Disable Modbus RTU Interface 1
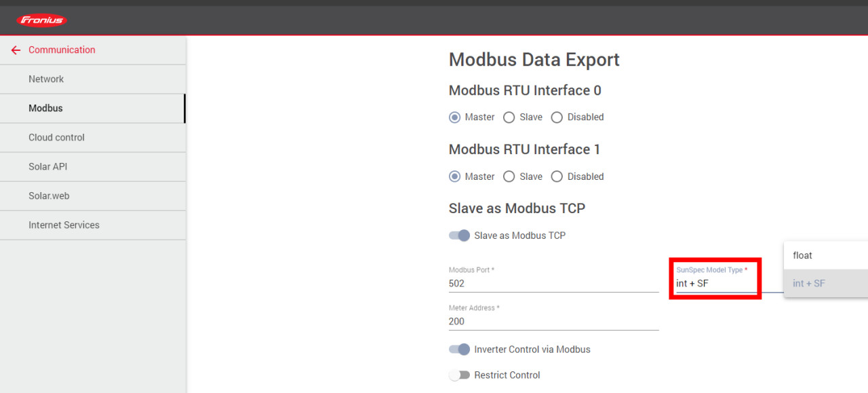The height and width of the screenshot is (393, 868). pos(557,176)
